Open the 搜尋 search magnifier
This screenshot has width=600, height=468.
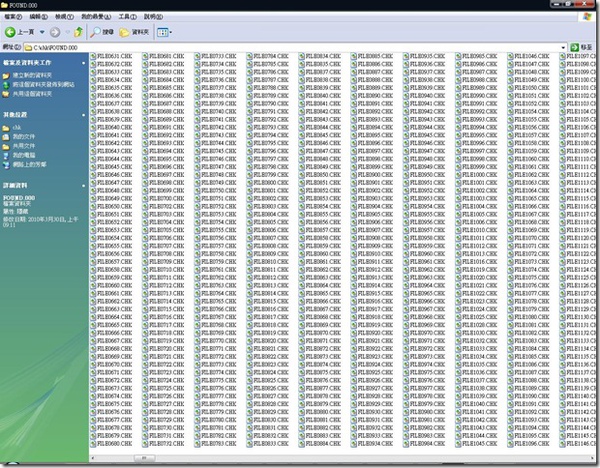click(x=102, y=32)
